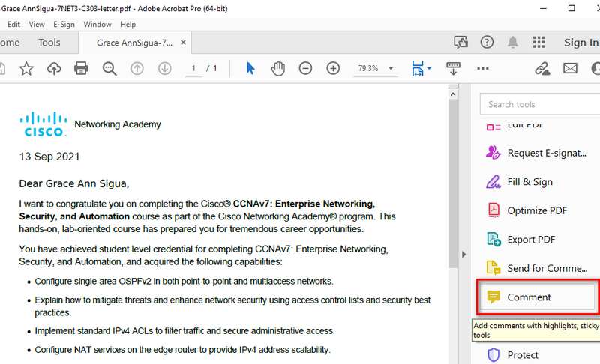Open find text magnifier tool
Image resolution: width=600 pixels, height=364 pixels.
(x=109, y=68)
